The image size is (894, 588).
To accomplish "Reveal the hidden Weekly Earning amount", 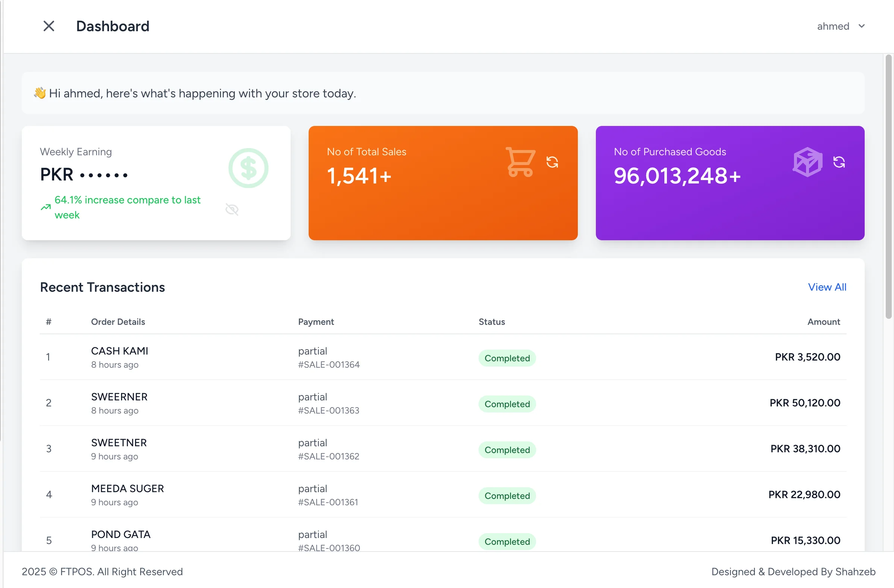I will coord(232,209).
